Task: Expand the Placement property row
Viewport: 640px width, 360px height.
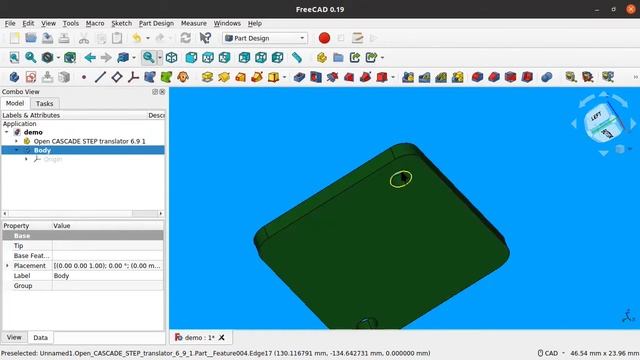Action: tap(7, 266)
